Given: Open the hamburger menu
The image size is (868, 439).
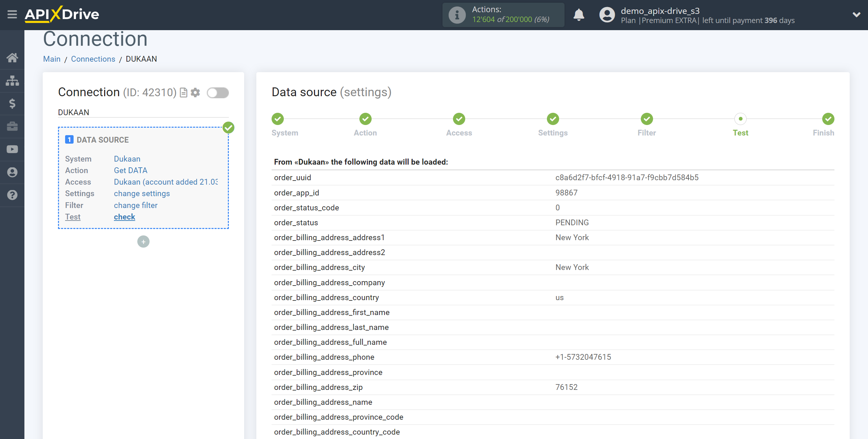Looking at the screenshot, I should (12, 15).
